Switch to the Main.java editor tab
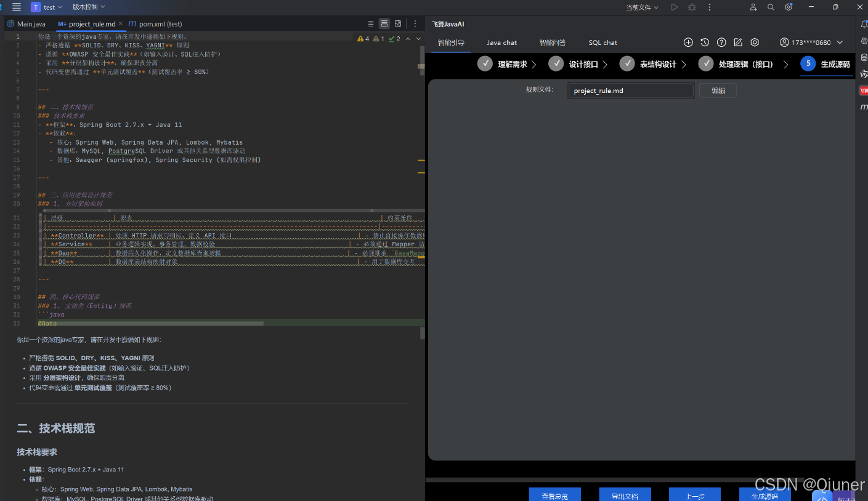 pos(26,24)
